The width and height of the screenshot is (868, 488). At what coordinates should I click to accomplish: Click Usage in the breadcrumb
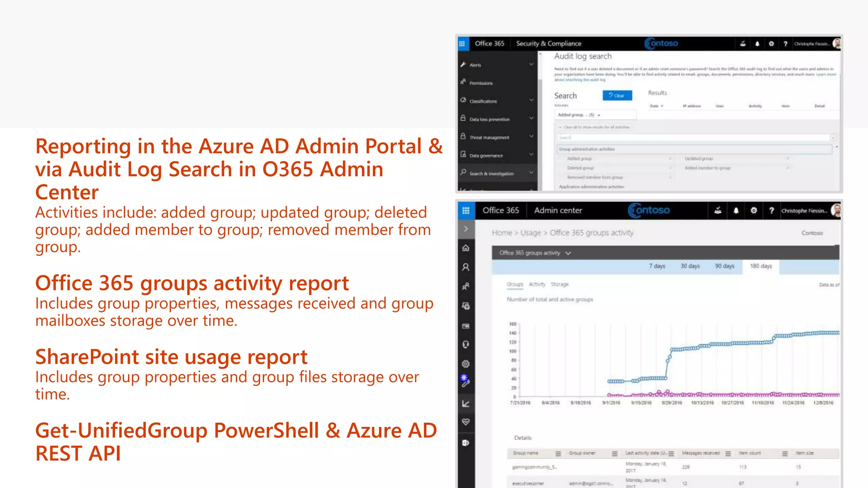point(531,233)
